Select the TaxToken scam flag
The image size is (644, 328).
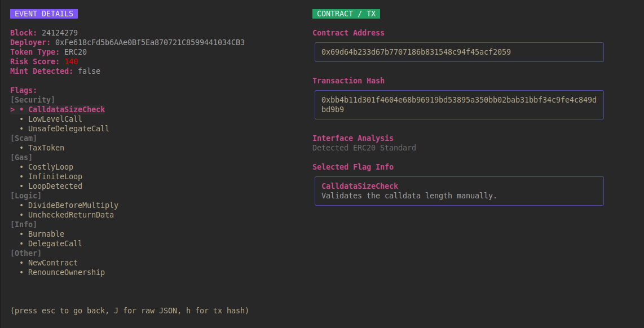(x=46, y=148)
